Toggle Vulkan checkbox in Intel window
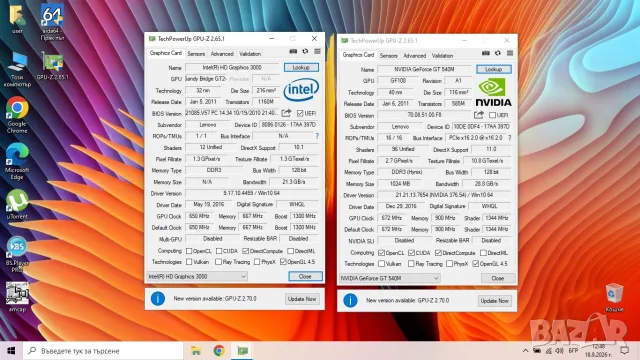 coord(189,262)
